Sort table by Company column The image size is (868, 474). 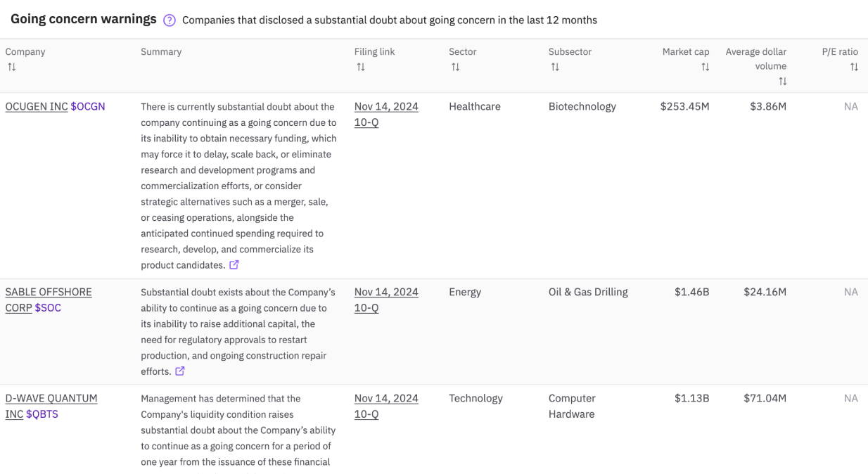(12, 67)
